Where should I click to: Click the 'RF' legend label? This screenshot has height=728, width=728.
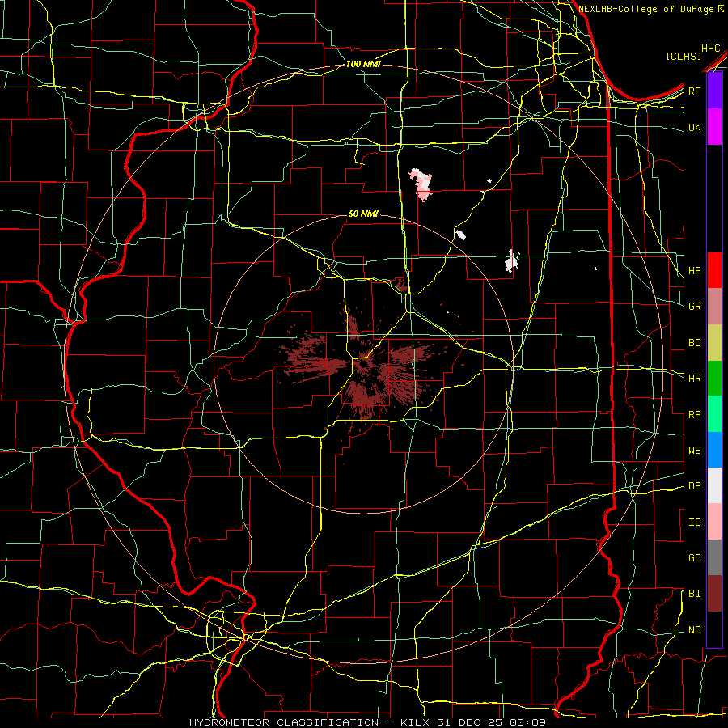(694, 91)
